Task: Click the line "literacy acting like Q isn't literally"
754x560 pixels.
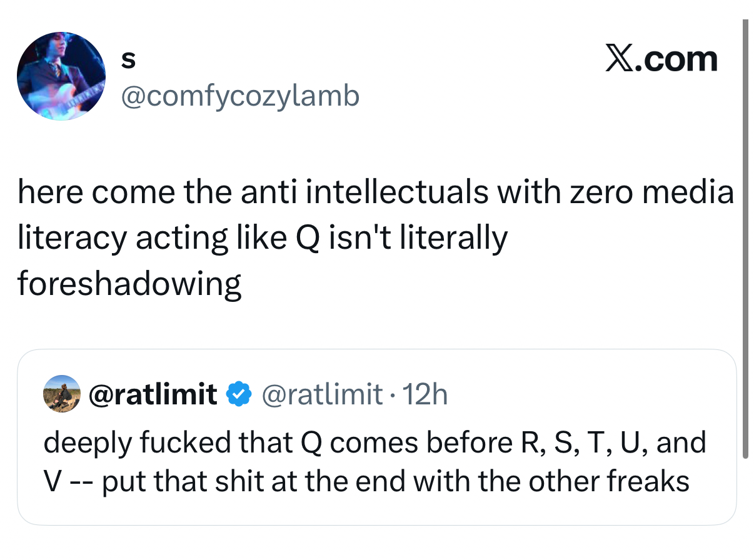Action: 263,238
